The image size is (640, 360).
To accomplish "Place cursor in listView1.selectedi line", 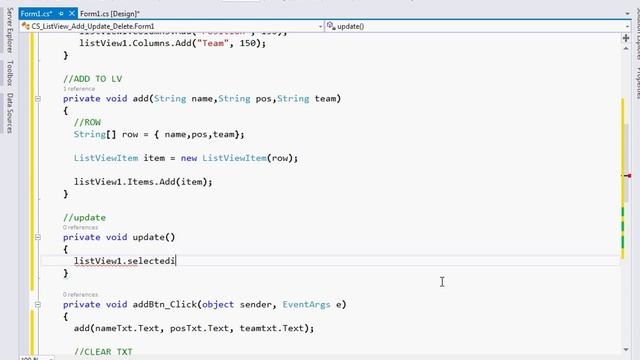I will pos(124,261).
